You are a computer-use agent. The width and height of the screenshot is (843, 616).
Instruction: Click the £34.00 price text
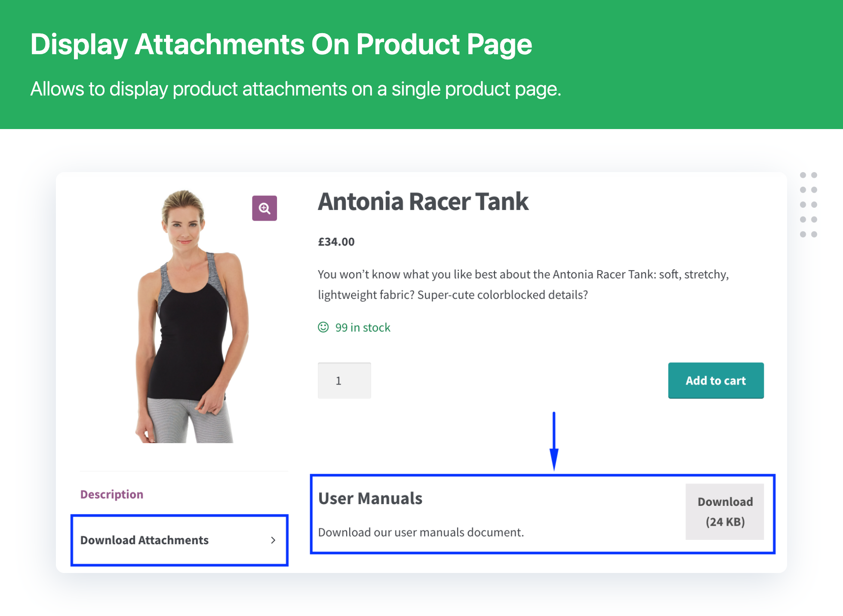(x=336, y=242)
